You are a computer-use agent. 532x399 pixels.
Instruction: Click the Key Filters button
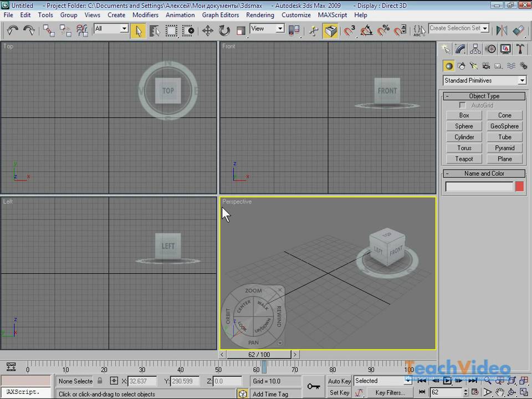390,393
